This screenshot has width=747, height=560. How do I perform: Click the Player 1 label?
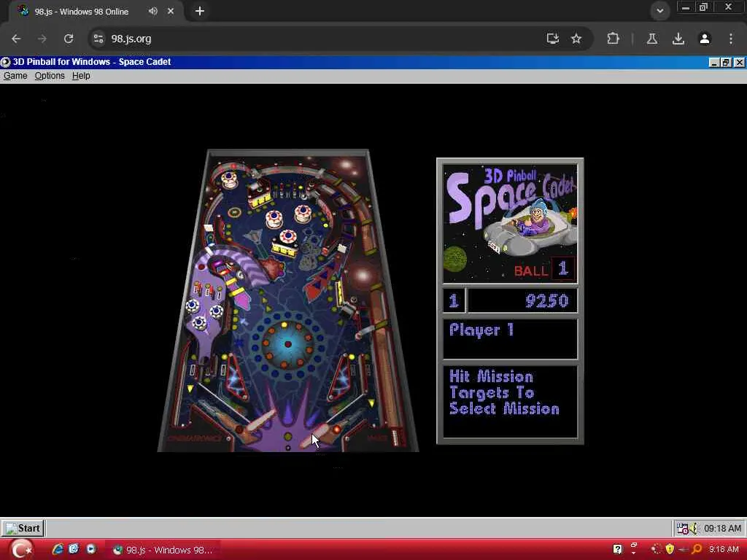click(x=481, y=330)
